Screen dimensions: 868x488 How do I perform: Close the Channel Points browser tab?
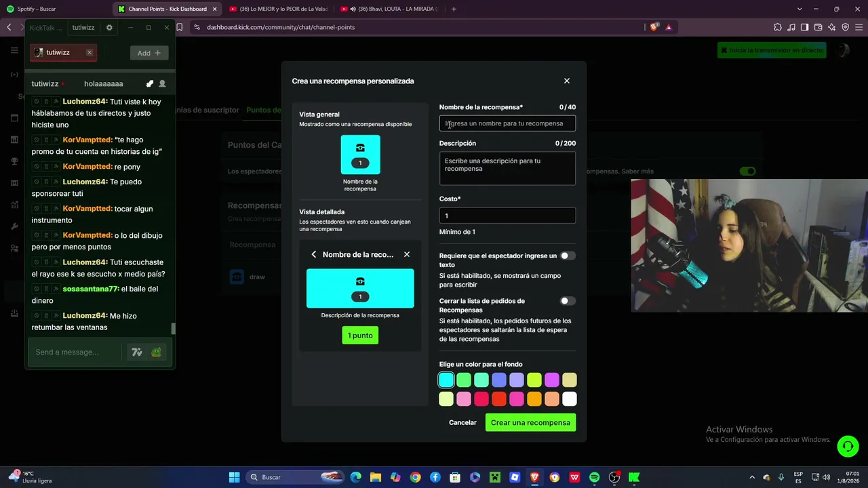[x=214, y=9]
